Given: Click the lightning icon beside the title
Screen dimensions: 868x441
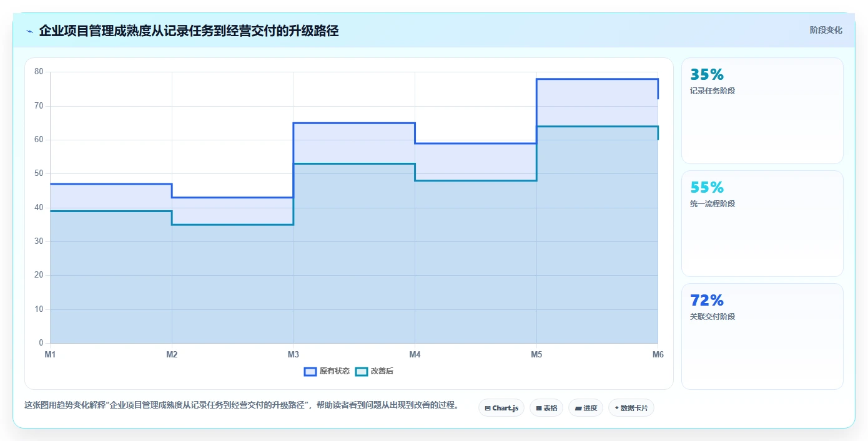Looking at the screenshot, I should 29,31.
